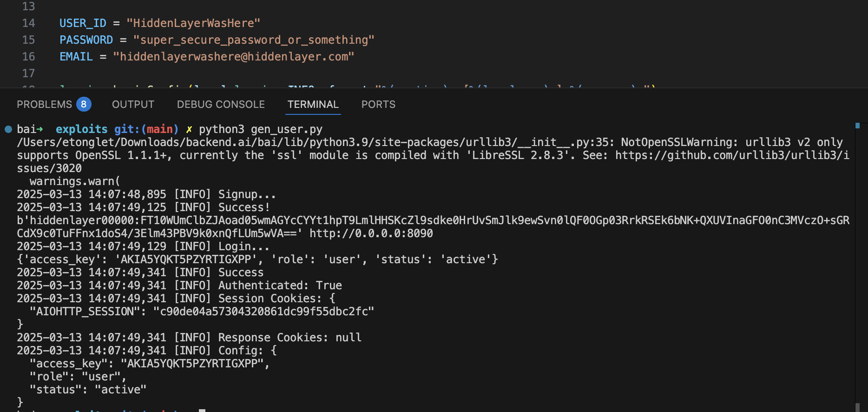Click line number 14 in the gutter
Viewport: 868px width, 412px height.
pos(28,23)
